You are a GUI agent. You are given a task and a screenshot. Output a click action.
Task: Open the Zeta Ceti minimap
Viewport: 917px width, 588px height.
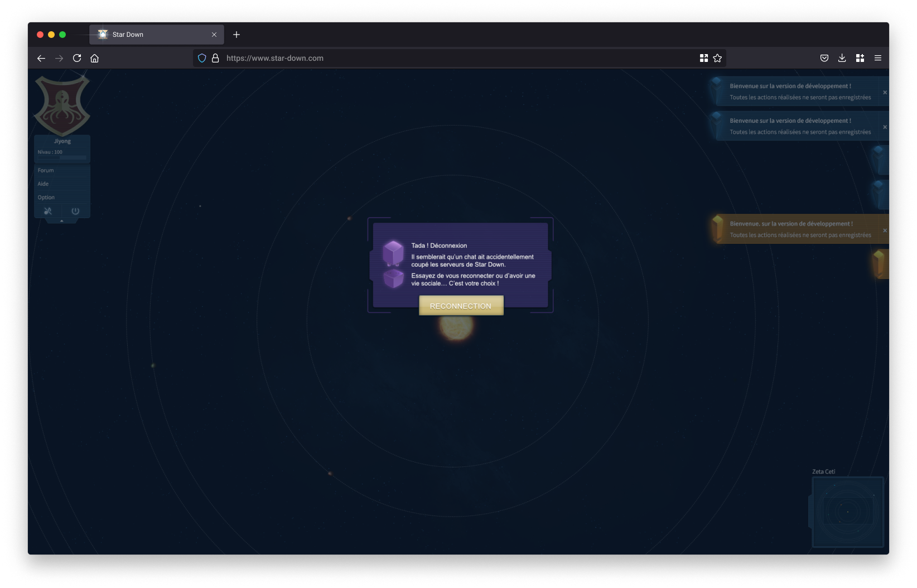[847, 512]
